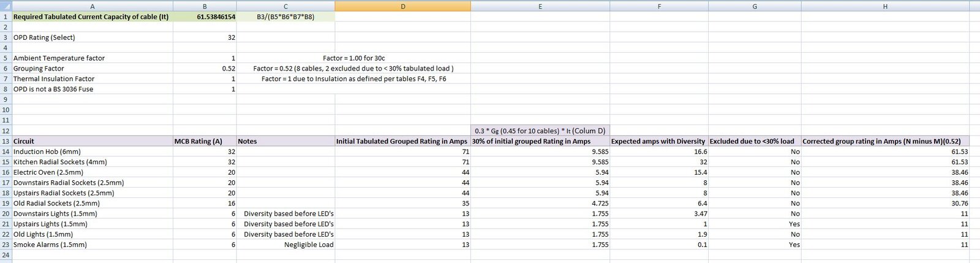Click the 'Induction Hob (6mm)' circuit cell
Image resolution: width=980 pixels, height=263 pixels.
click(92, 151)
